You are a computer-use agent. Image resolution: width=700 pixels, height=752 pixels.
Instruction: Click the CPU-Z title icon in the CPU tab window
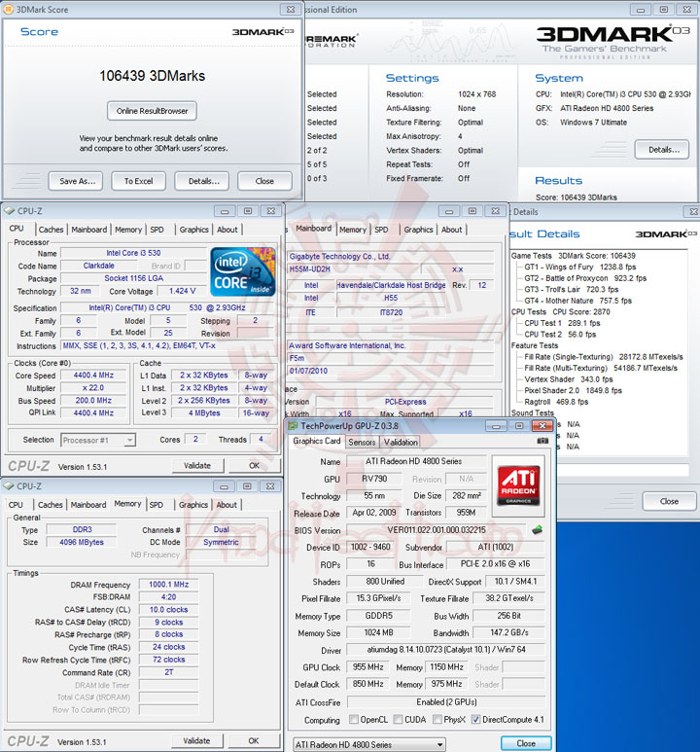click(x=9, y=211)
